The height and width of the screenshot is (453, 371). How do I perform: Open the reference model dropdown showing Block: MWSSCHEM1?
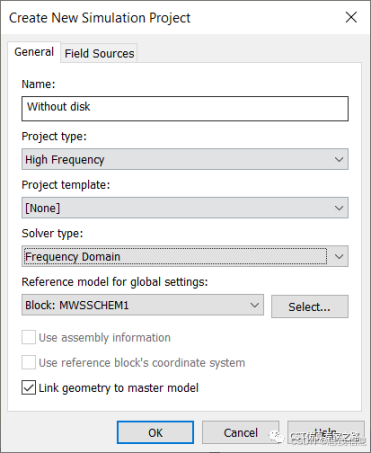(143, 305)
